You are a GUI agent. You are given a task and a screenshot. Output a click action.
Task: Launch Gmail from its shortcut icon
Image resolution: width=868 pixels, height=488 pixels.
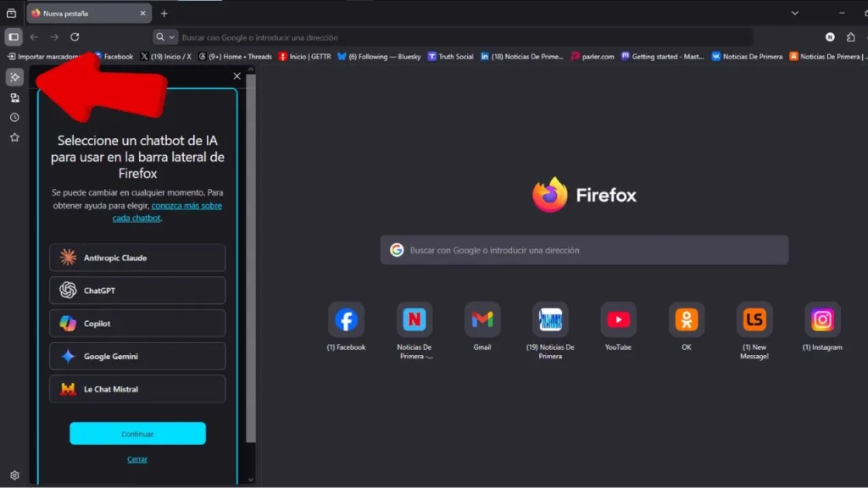[x=482, y=319]
